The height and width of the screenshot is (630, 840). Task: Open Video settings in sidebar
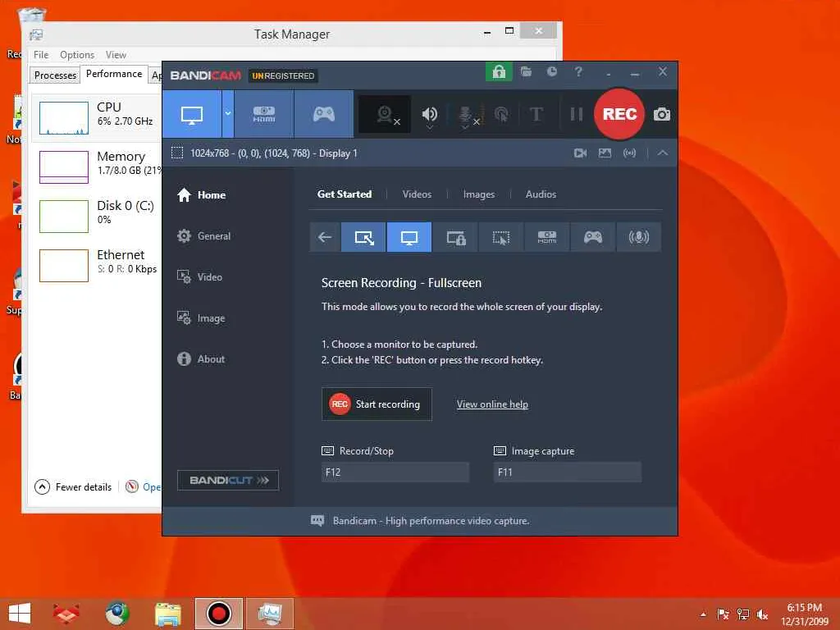199,277
